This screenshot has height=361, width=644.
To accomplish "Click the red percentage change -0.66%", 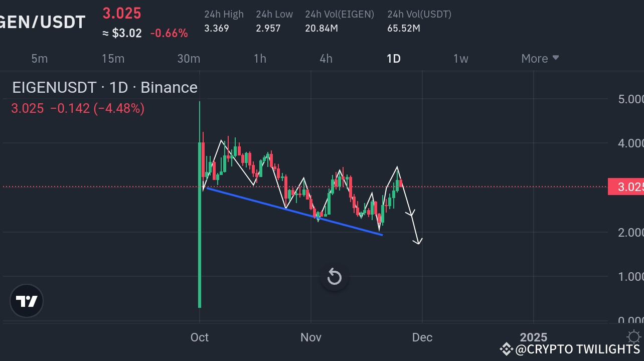I will coord(169,33).
